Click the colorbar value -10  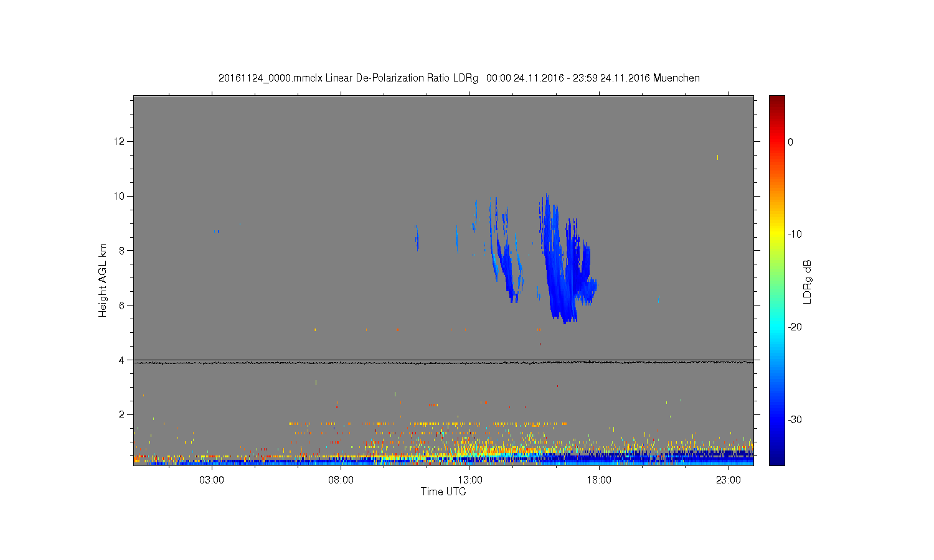pyautogui.click(x=794, y=235)
